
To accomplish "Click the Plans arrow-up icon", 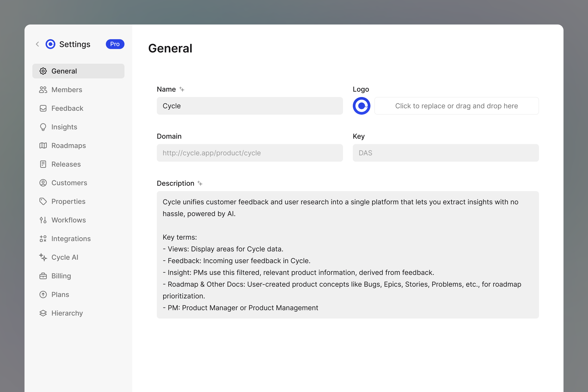I will coord(43,294).
